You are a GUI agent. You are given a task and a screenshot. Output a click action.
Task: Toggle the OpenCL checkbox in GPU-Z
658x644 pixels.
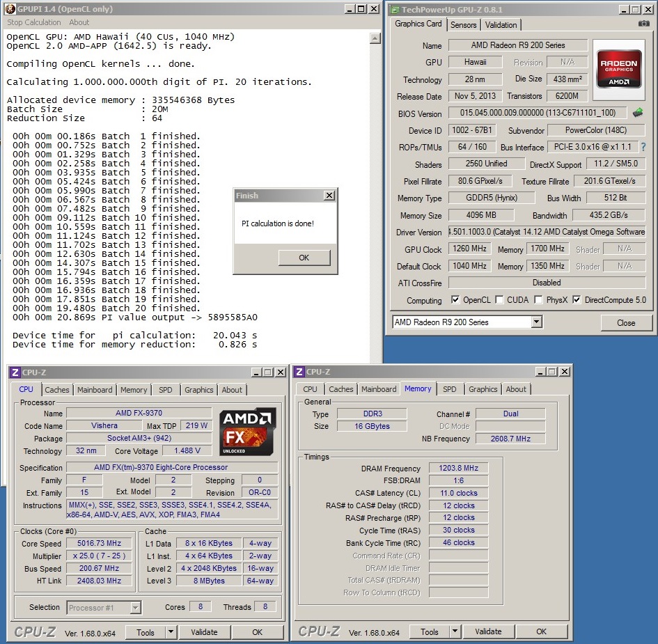tap(455, 299)
